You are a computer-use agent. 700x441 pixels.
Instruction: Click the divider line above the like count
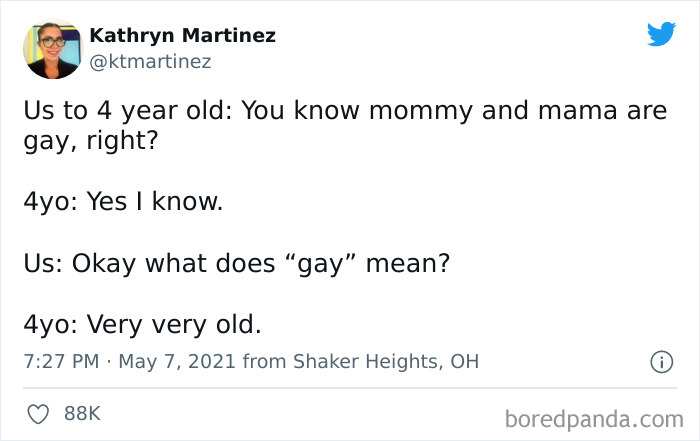pos(350,387)
